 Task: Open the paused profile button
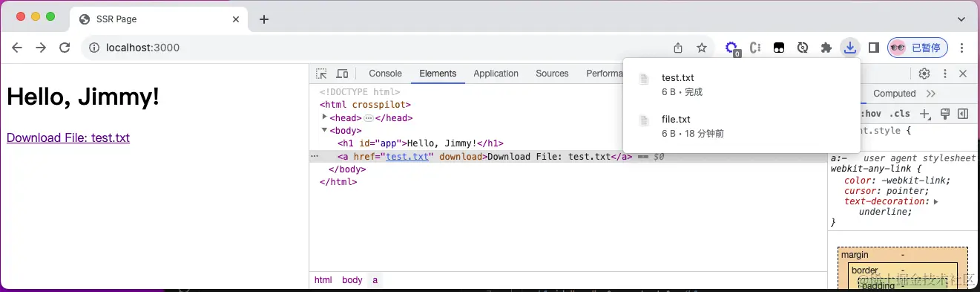918,48
